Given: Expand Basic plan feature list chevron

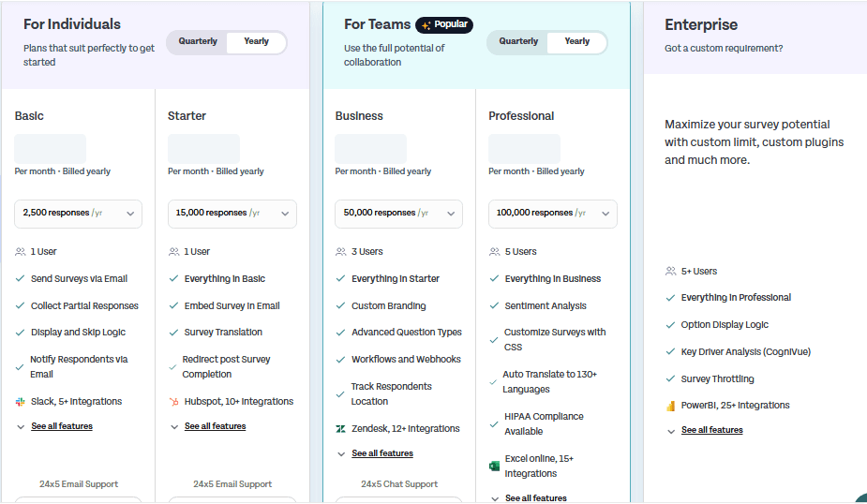Looking at the screenshot, I should [x=21, y=427].
